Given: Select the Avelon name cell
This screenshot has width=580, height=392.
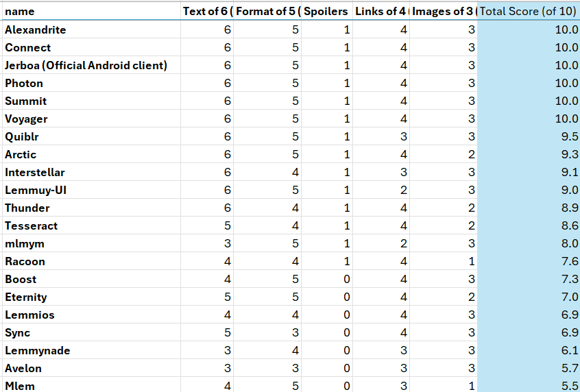Looking at the screenshot, I should [x=91, y=368].
